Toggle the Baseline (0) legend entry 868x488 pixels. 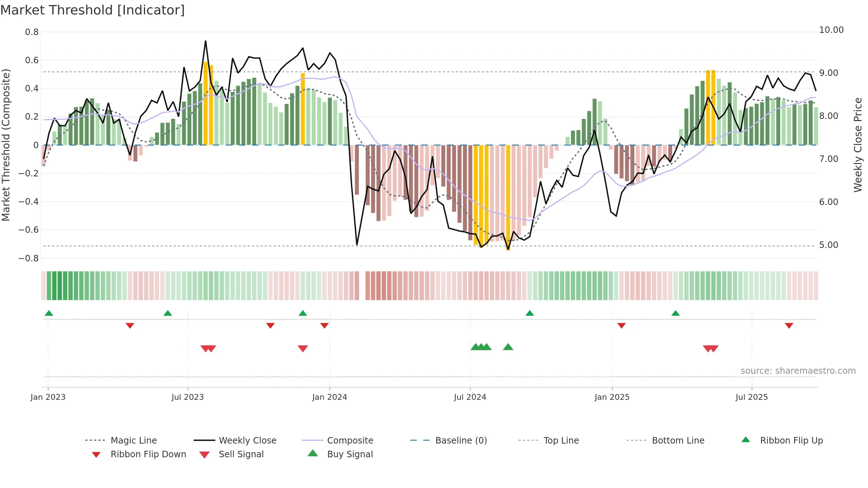pyautogui.click(x=448, y=440)
